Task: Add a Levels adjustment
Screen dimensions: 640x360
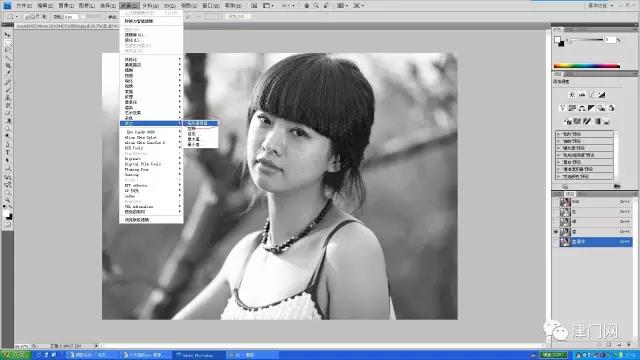Action: (582, 95)
